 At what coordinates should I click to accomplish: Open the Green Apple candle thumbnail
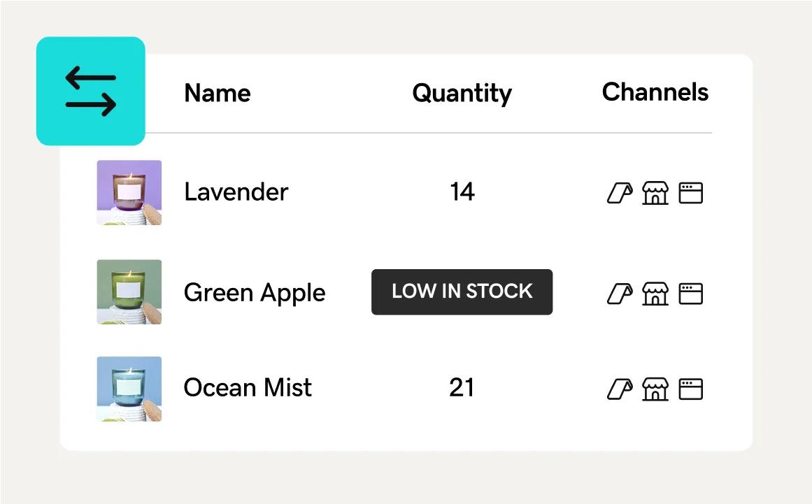coord(129,291)
